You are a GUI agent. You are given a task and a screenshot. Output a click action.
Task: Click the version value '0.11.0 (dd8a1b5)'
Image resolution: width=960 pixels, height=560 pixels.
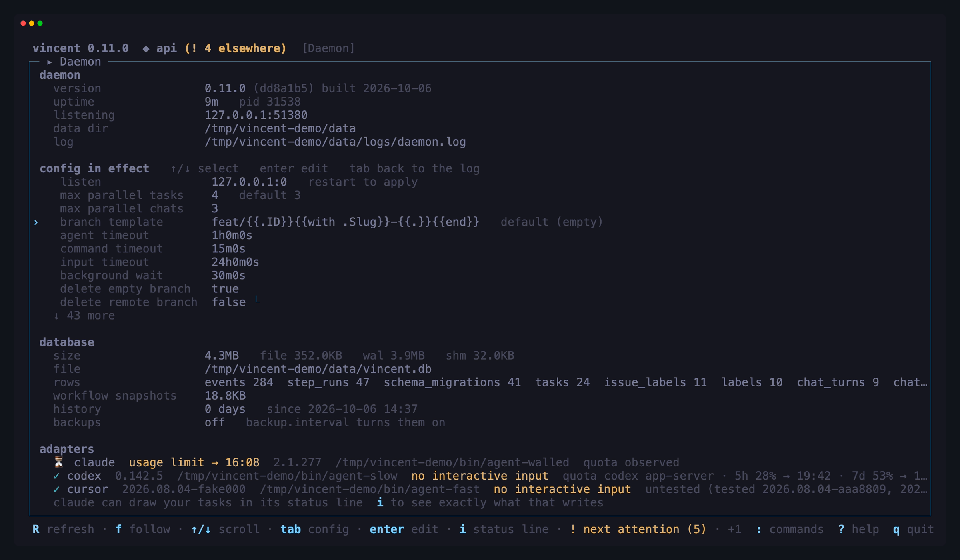click(260, 88)
